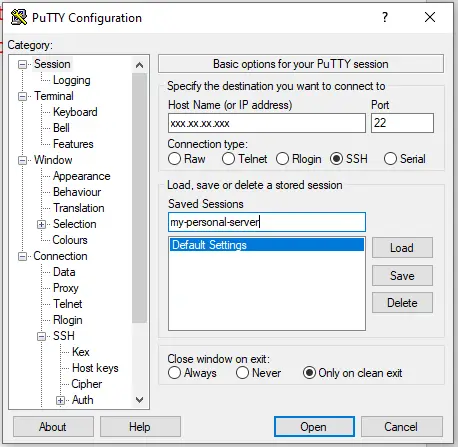Image resolution: width=458 pixels, height=447 pixels.
Task: Click the Open button to connect
Action: pyautogui.click(x=314, y=427)
